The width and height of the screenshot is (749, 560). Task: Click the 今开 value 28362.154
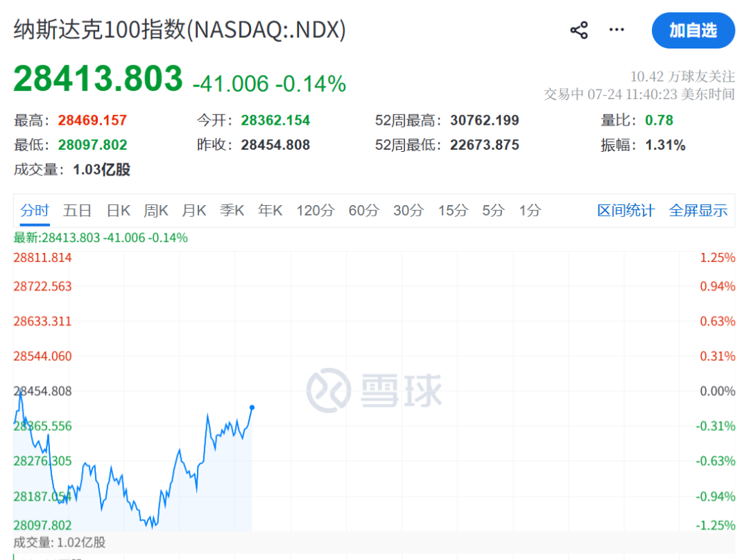275,121
